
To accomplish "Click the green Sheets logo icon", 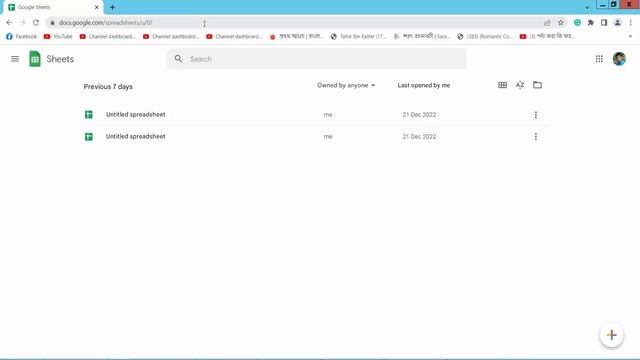I will pos(35,59).
